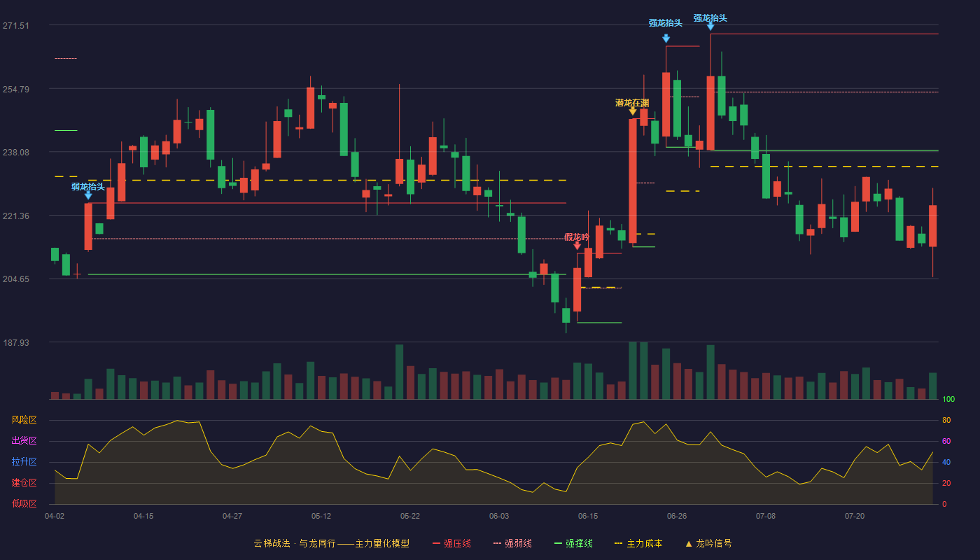This screenshot has height=560, width=980.
Task: Toggle the 强压线 legend entry
Action: tap(451, 543)
